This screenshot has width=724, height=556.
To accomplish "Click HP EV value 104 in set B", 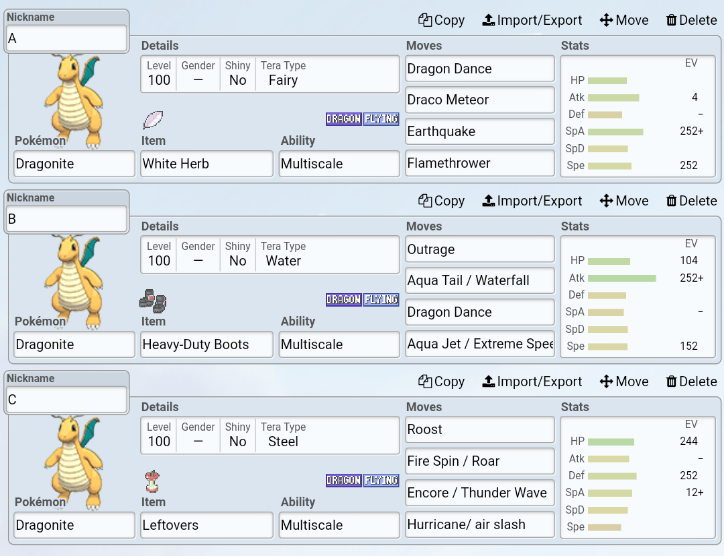I will tap(688, 260).
